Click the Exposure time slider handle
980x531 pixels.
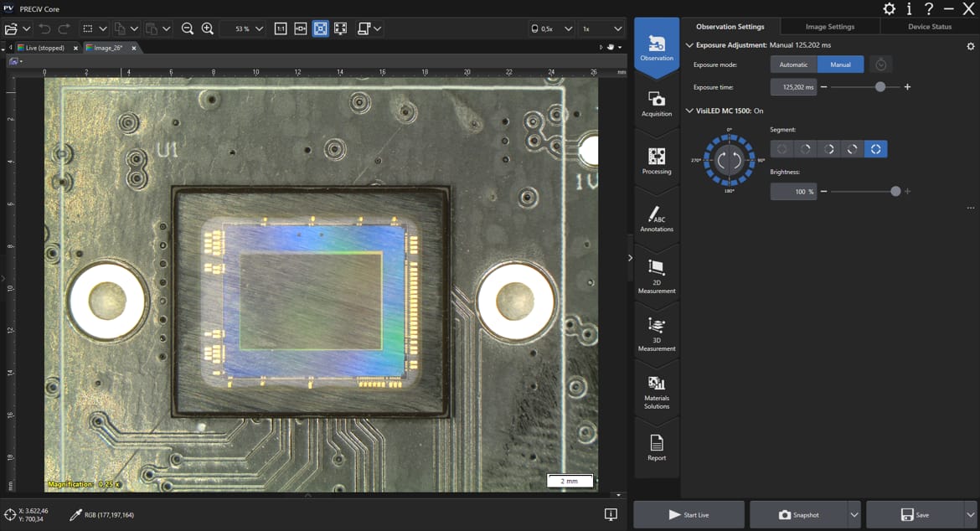point(879,87)
